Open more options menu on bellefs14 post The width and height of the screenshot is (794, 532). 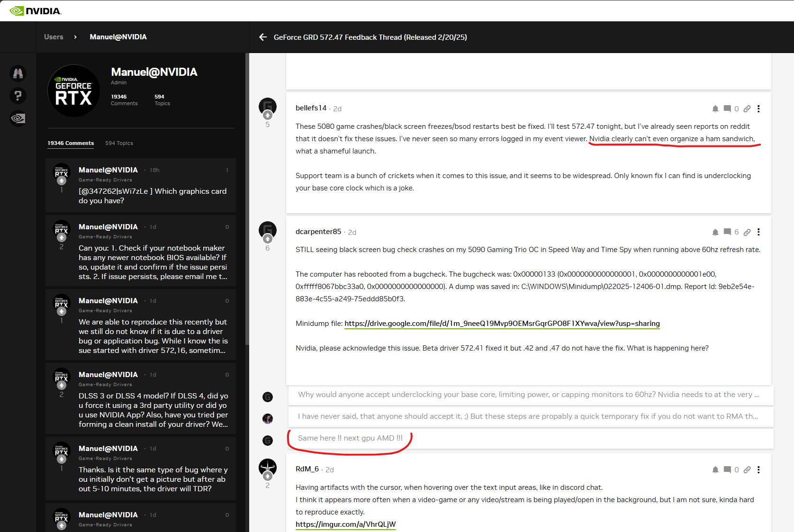(x=758, y=108)
